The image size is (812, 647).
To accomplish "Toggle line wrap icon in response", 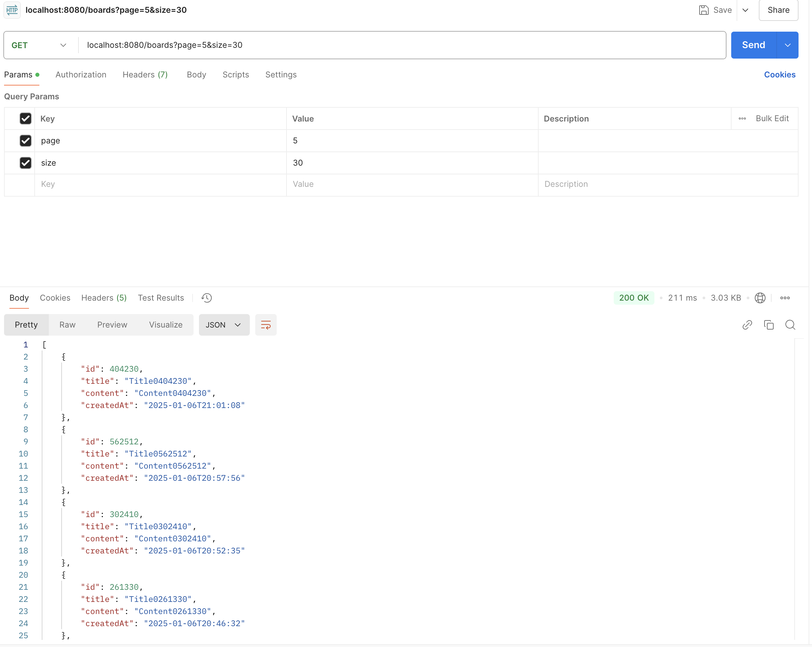I will click(266, 325).
